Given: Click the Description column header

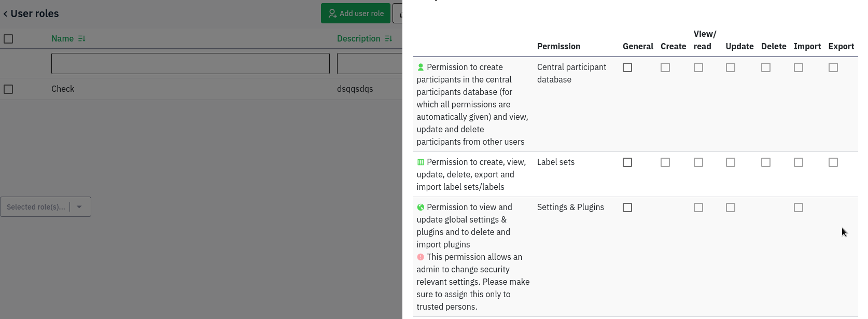Looking at the screenshot, I should pos(358,39).
